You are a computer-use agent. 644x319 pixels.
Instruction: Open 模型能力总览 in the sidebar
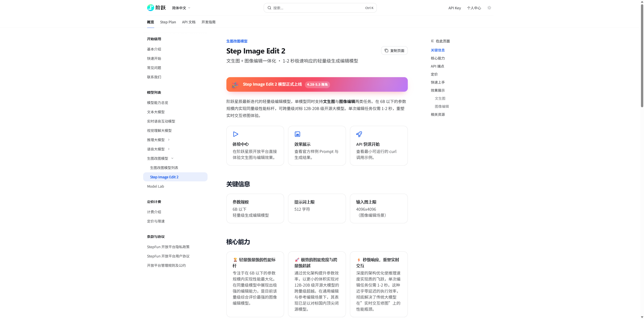(157, 103)
